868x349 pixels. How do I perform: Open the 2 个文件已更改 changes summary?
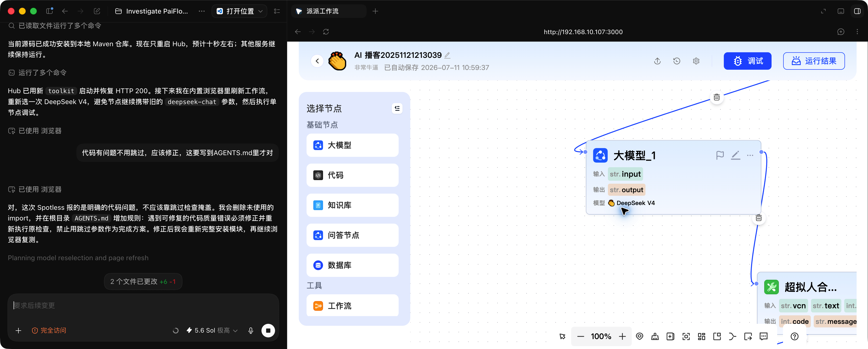tap(143, 281)
